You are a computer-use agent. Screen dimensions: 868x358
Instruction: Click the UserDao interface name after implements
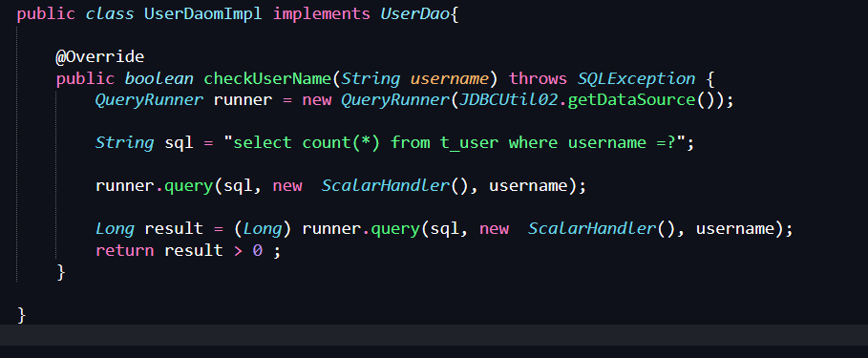point(415,13)
